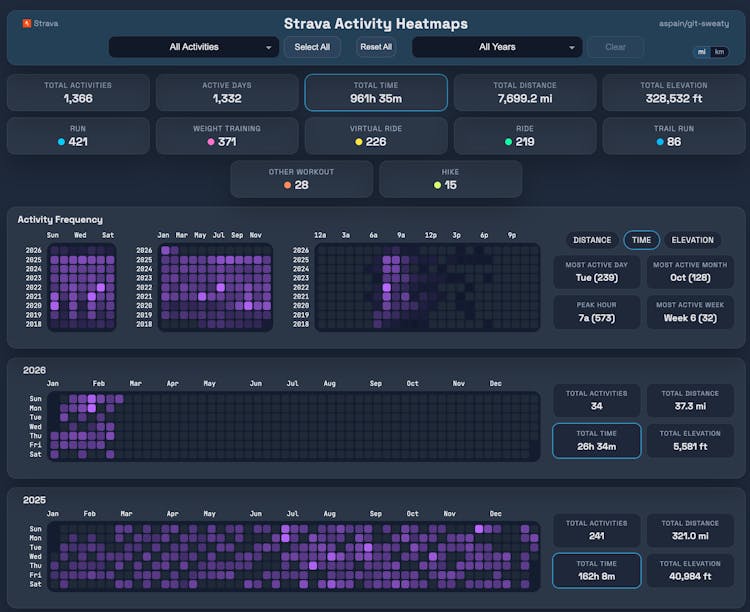The width and height of the screenshot is (750, 612).
Task: Click the Strava logo icon
Action: [26, 23]
